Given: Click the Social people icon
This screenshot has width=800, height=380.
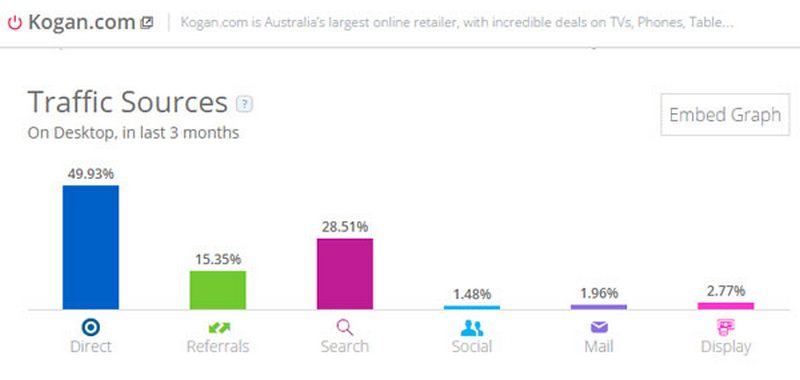Looking at the screenshot, I should 472,328.
